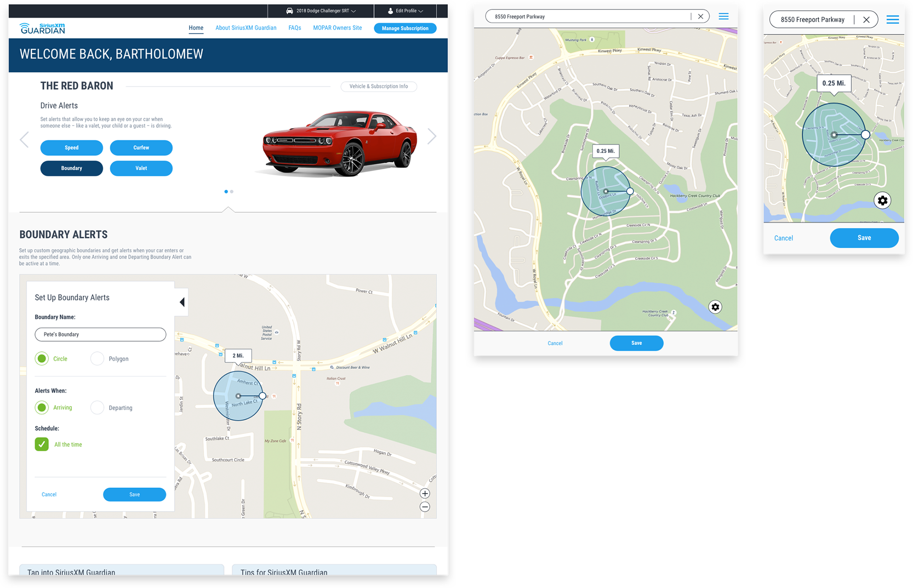Go to the FAQs menu item

click(x=294, y=28)
